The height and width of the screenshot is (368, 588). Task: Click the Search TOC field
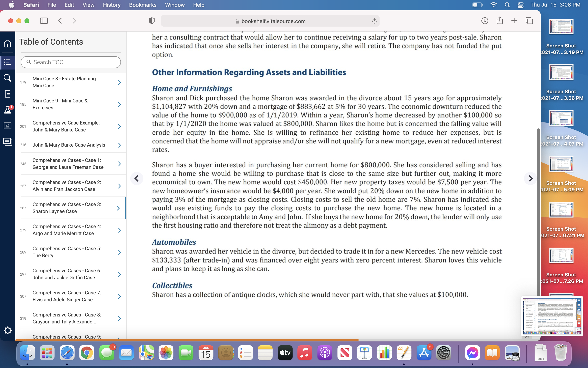pyautogui.click(x=71, y=62)
